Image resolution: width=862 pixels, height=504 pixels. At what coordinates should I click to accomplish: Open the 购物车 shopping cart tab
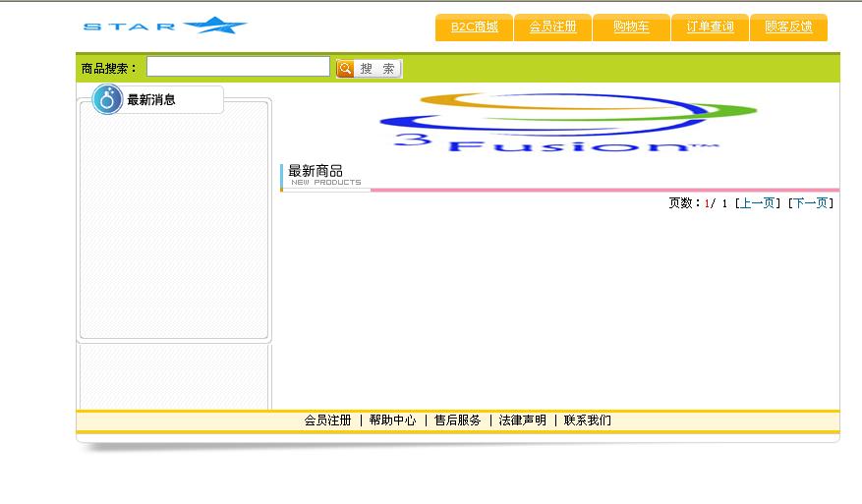[x=631, y=27]
